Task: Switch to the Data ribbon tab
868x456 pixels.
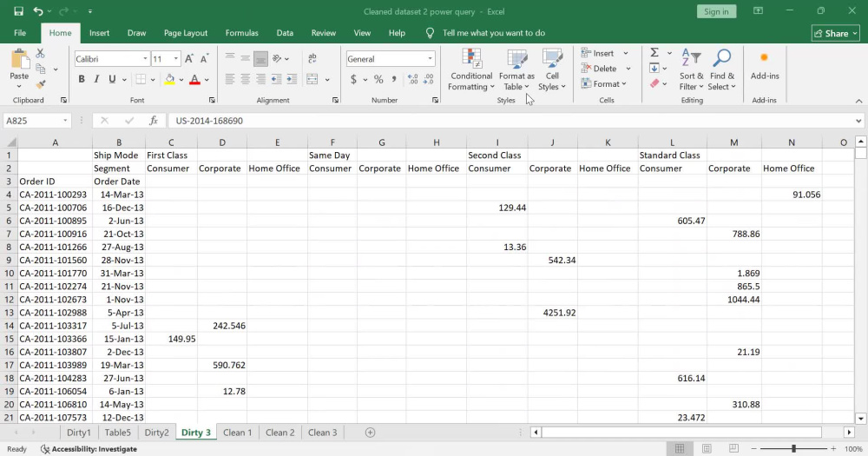Action: click(285, 33)
